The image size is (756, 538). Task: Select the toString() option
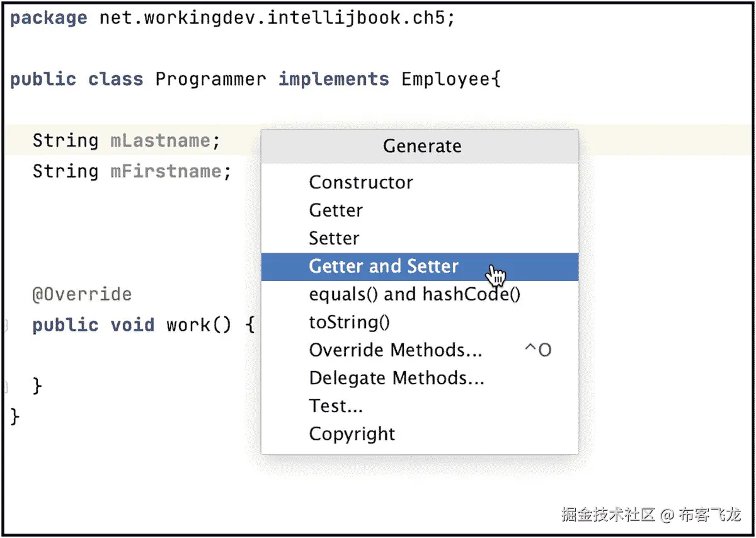pyautogui.click(x=349, y=323)
